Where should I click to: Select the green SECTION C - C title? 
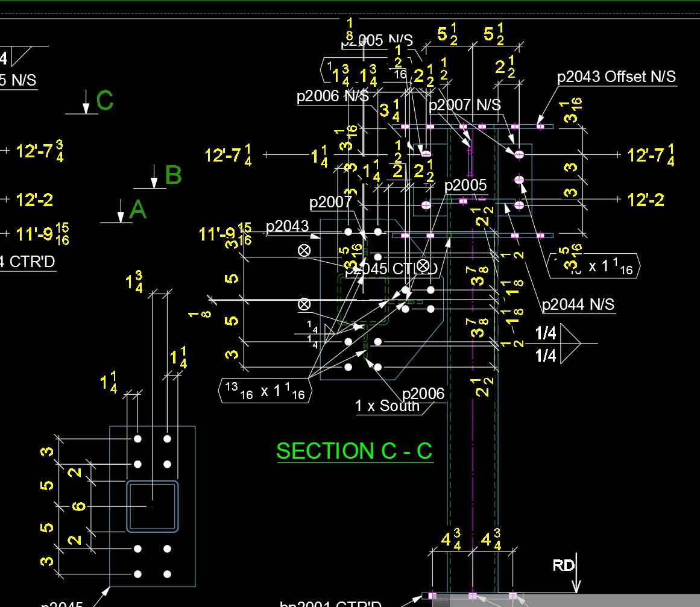pos(355,451)
